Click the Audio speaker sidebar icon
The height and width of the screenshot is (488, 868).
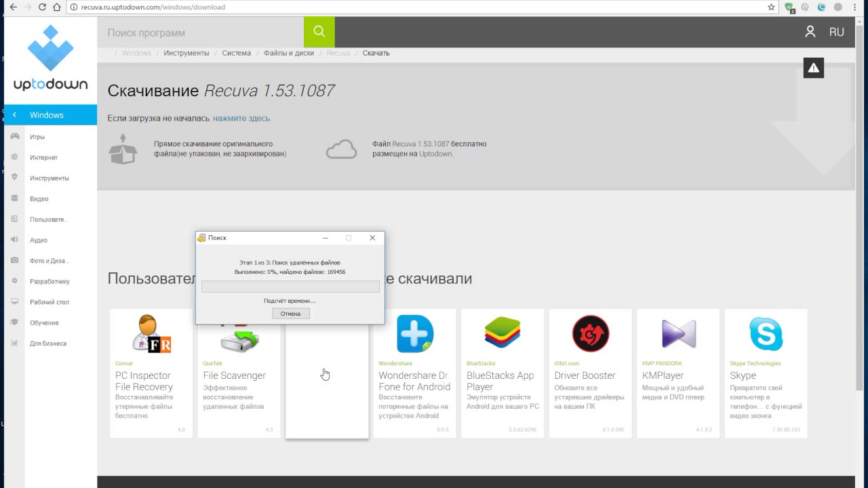click(15, 240)
